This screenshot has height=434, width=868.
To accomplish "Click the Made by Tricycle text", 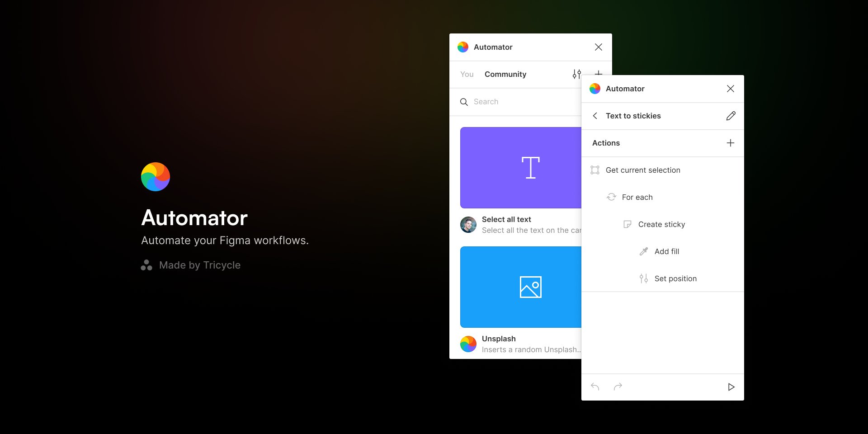I will 200,265.
